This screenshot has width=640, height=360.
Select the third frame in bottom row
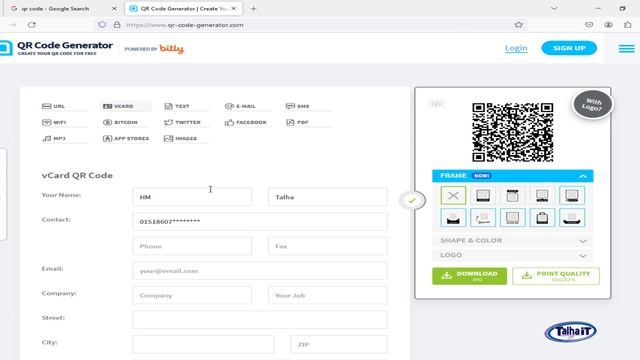pos(513,218)
